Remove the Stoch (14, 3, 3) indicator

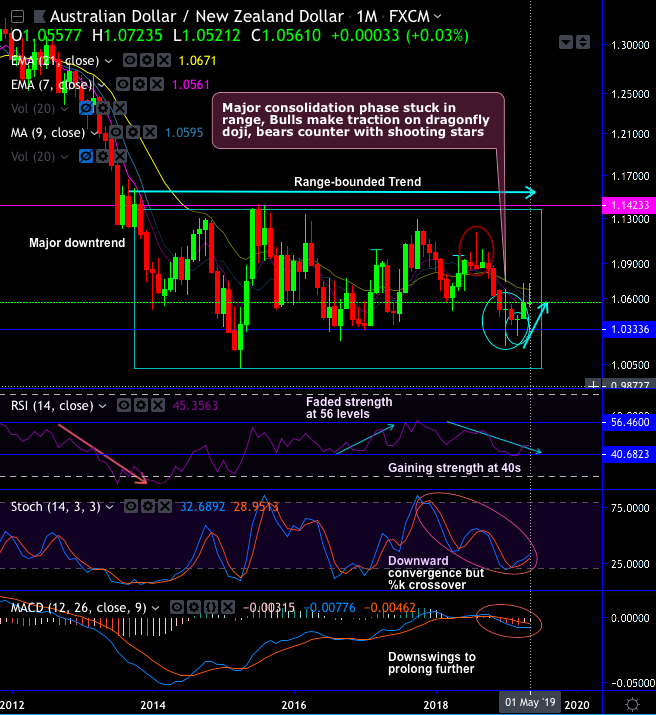165,506
